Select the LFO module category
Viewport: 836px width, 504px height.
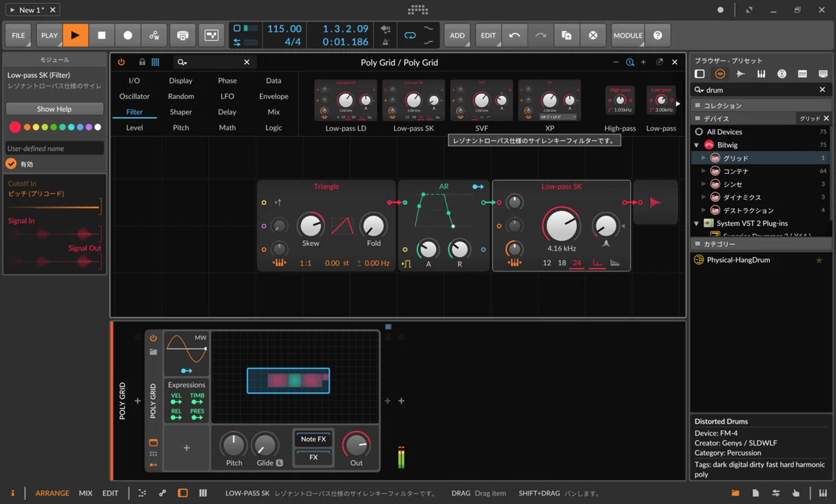point(227,96)
